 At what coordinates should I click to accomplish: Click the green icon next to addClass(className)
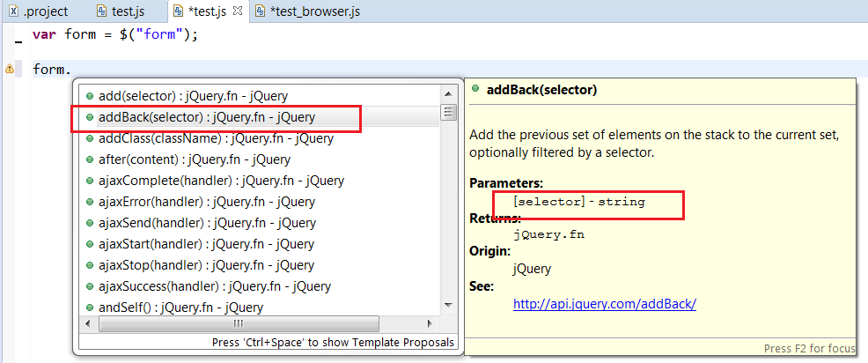tap(90, 138)
